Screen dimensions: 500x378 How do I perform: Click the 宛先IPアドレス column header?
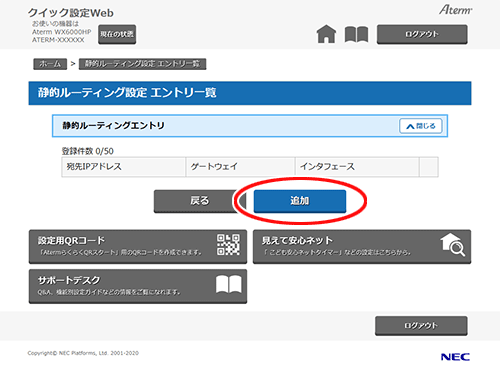124,167
